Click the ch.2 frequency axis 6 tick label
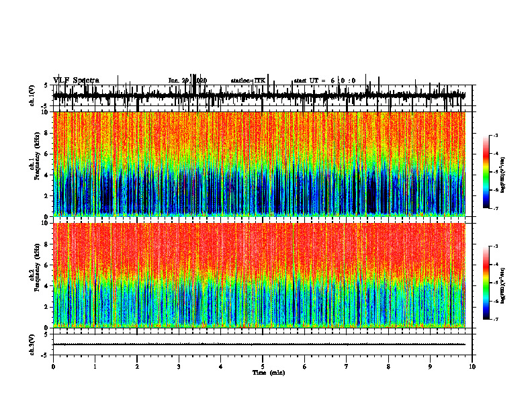The width and height of the screenshot is (532, 411). click(x=47, y=265)
